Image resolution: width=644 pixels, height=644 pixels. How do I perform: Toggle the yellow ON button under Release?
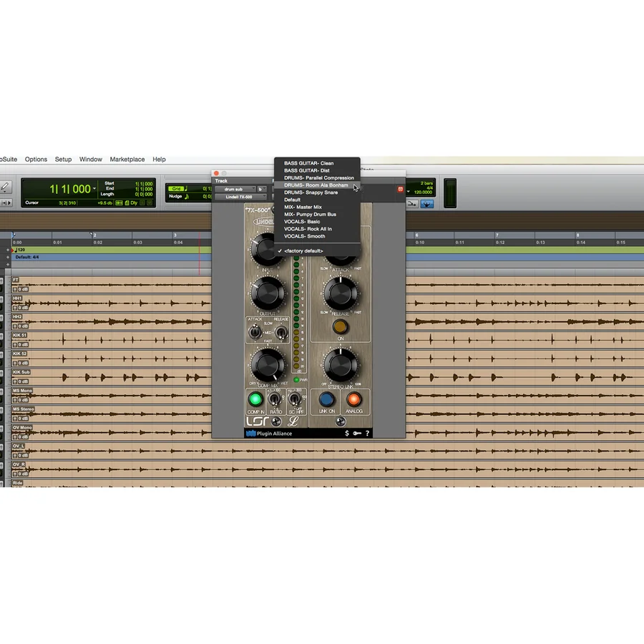click(340, 327)
